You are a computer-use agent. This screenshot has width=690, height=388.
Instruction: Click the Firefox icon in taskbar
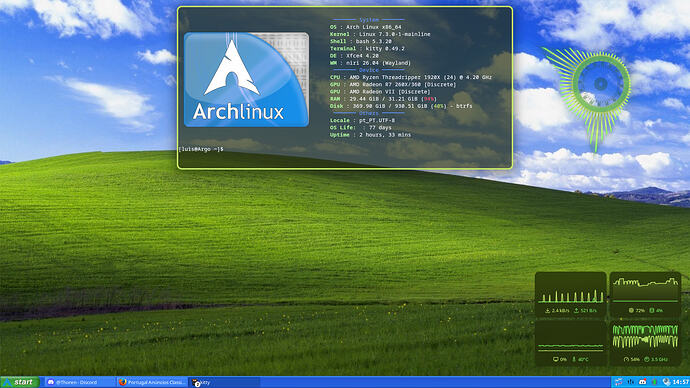click(123, 382)
